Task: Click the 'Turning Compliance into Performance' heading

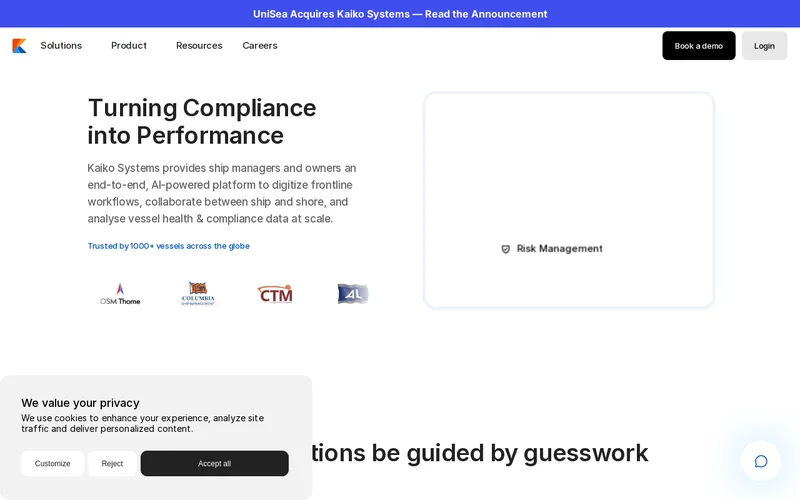Action: coord(202,121)
